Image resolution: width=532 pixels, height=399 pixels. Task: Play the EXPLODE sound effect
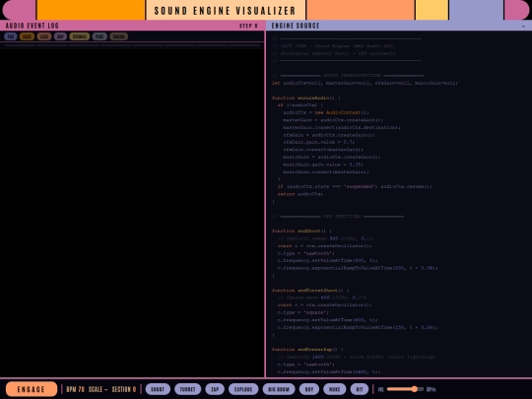[x=243, y=389]
